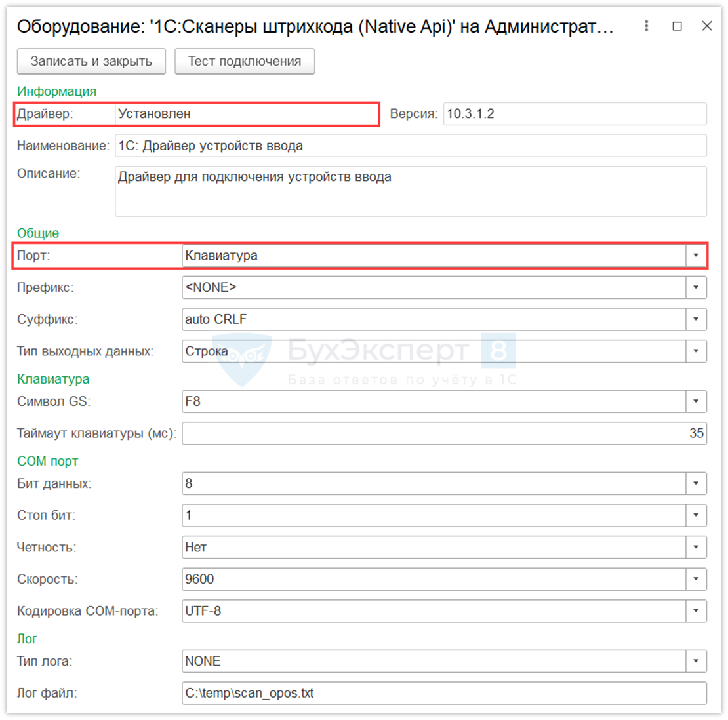Open the 'Четность' dropdown arrow
The image size is (728, 720).
[x=696, y=548]
